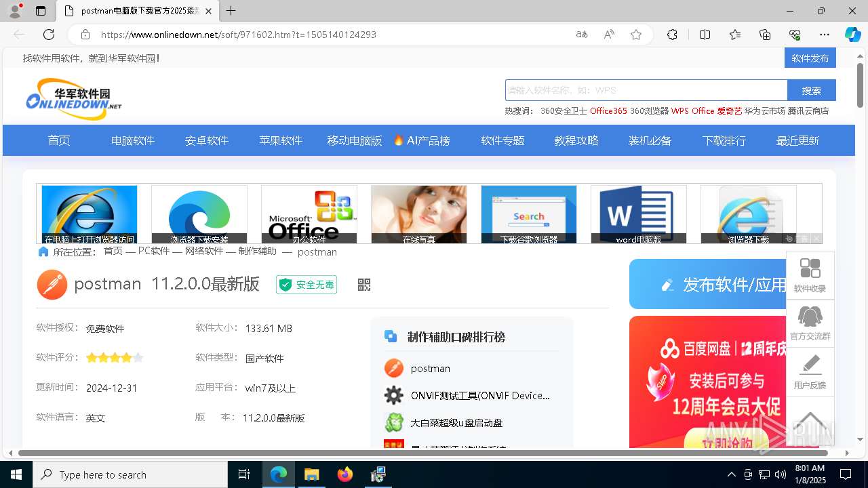Image resolution: width=868 pixels, height=488 pixels.
Task: Click the 网络软件 breadcrumb link
Action: tap(204, 251)
